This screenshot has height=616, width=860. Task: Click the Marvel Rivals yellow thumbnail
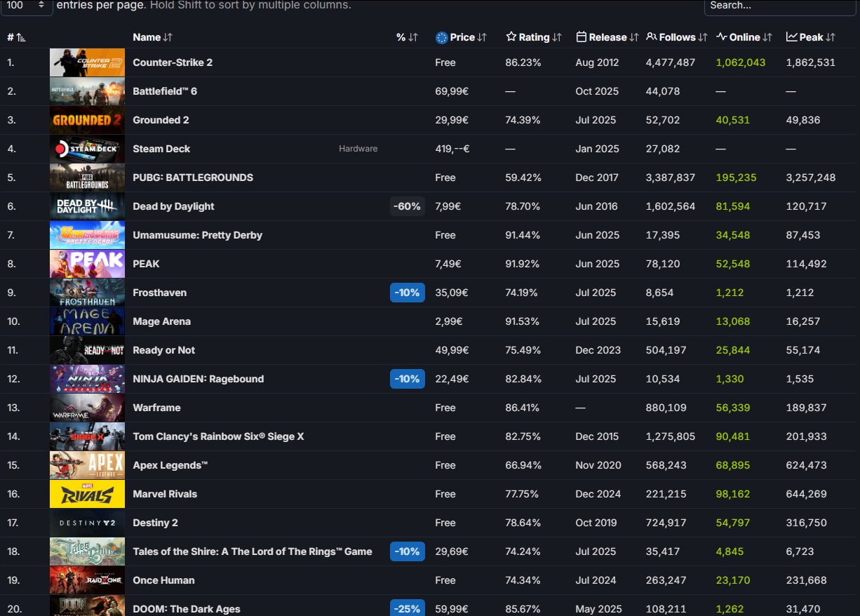pos(87,494)
